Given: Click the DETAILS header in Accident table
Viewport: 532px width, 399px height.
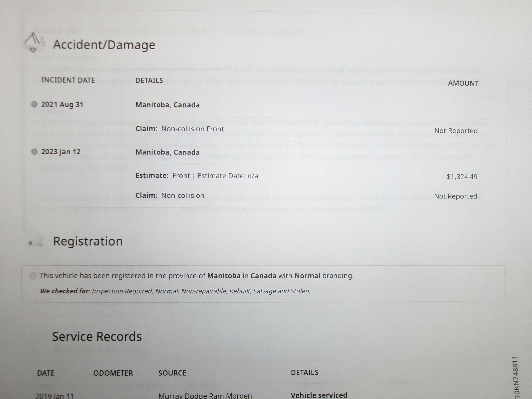Looking at the screenshot, I should tap(149, 80).
